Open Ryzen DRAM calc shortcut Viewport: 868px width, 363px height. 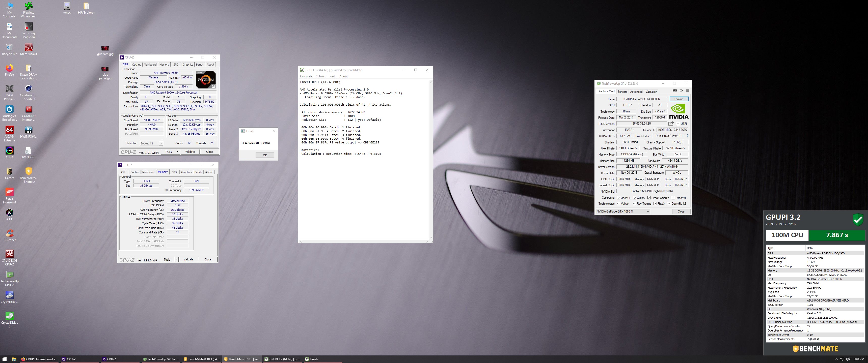tap(29, 72)
